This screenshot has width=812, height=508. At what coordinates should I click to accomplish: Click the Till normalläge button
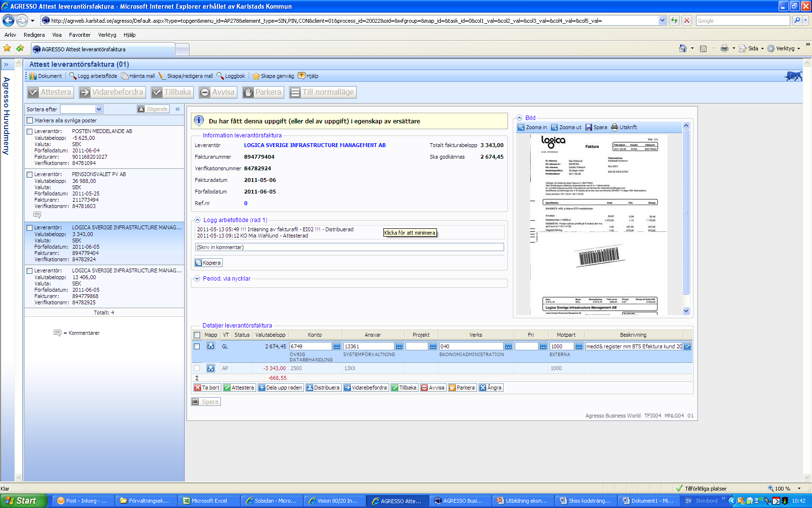[x=322, y=92]
